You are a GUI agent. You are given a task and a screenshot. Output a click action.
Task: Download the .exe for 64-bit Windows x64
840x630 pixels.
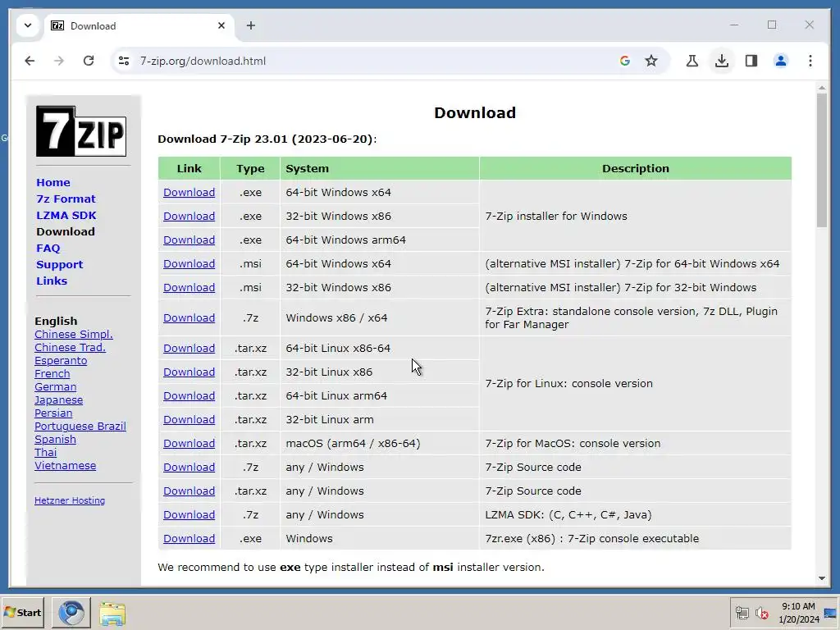pos(189,192)
